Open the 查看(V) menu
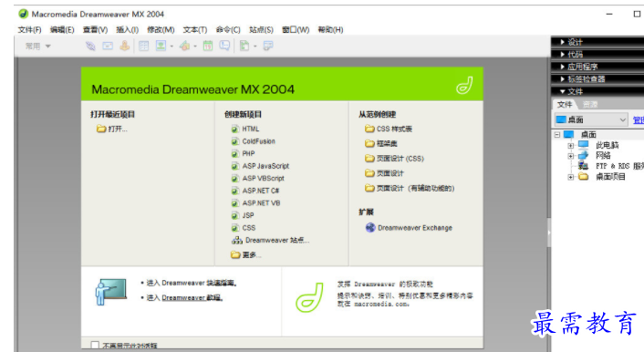The image size is (644, 352). [95, 30]
